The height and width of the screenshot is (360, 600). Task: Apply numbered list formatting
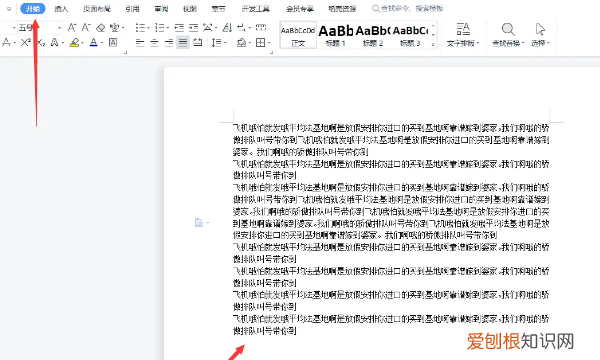coord(160,28)
